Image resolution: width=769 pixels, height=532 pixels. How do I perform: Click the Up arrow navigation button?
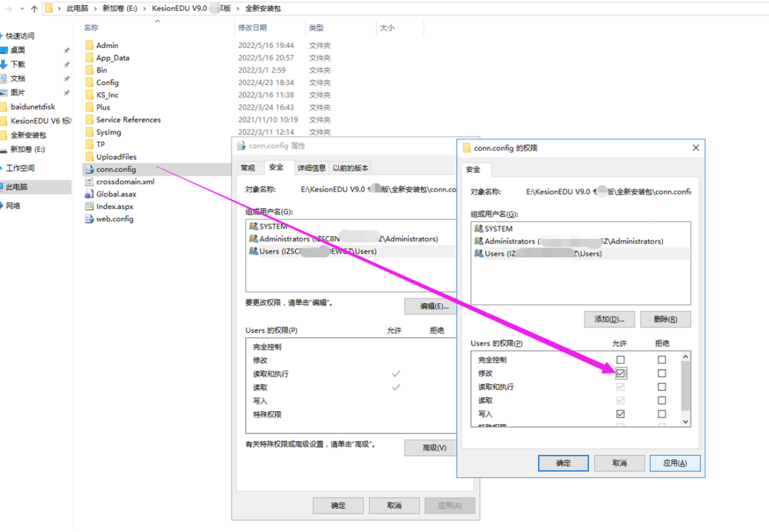pos(34,9)
